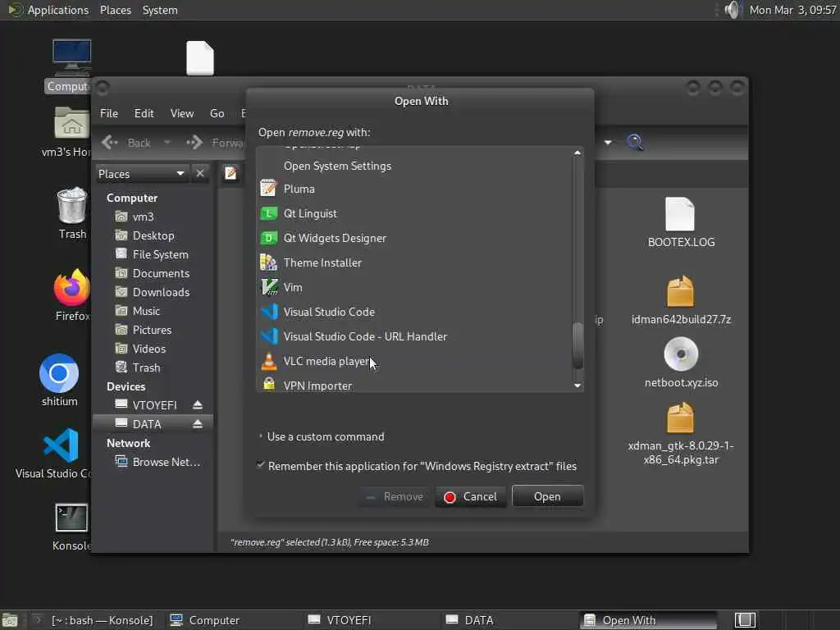Open Places menu in top panel
The height and width of the screenshot is (630, 840).
(x=115, y=10)
